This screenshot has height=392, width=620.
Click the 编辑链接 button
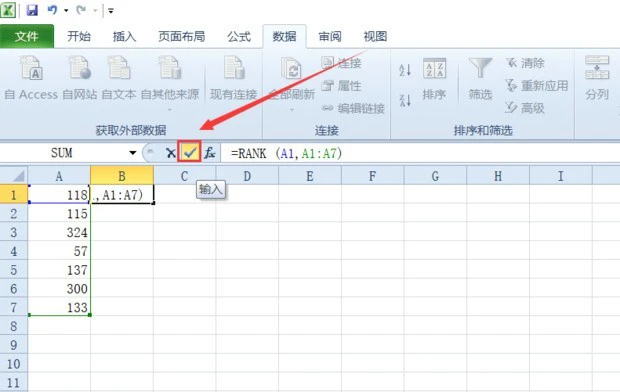pyautogui.click(x=353, y=108)
